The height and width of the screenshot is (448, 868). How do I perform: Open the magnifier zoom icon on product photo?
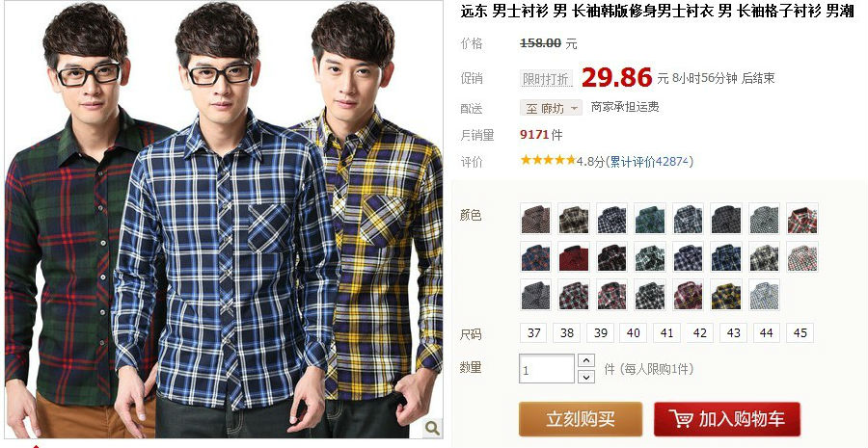pyautogui.click(x=432, y=427)
